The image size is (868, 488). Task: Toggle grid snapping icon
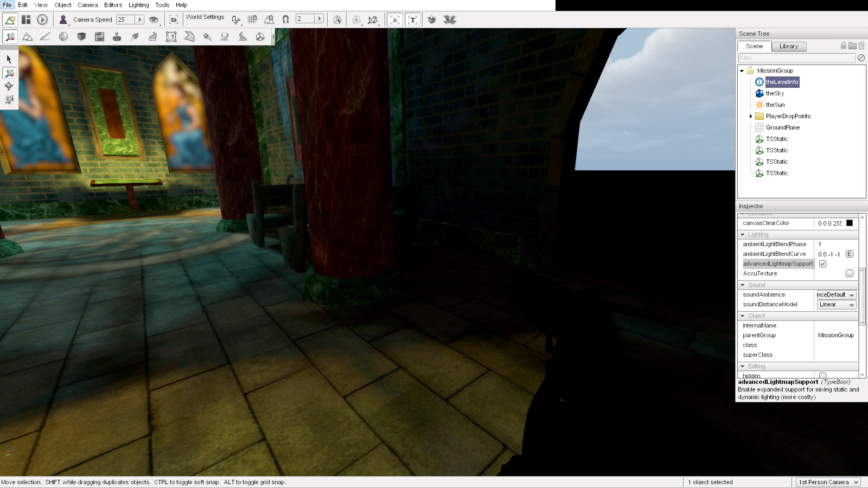click(252, 20)
